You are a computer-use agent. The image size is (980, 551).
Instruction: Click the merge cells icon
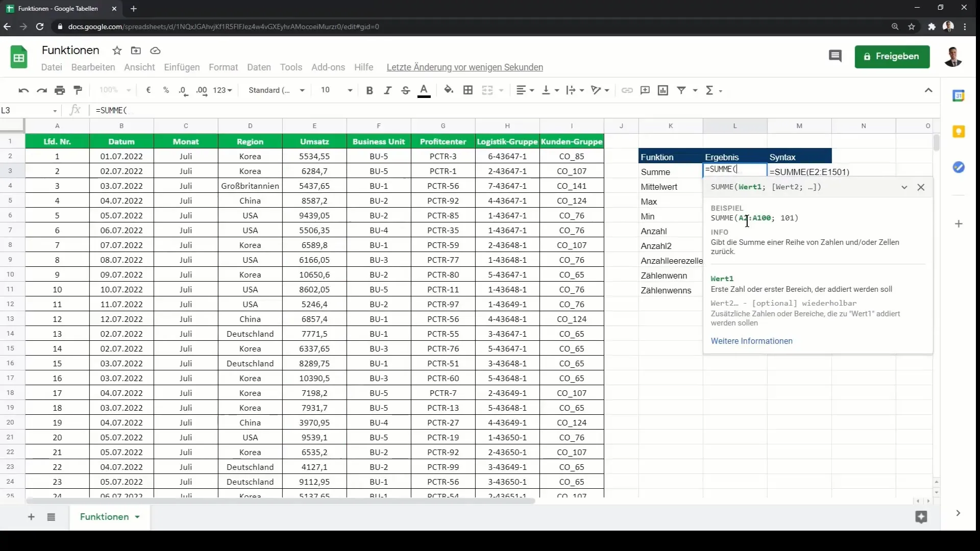pos(487,90)
